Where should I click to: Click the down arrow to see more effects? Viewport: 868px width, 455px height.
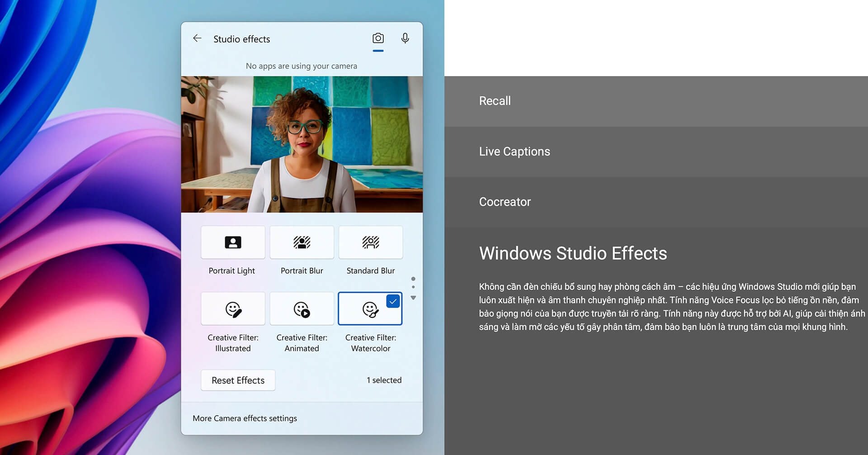point(413,298)
